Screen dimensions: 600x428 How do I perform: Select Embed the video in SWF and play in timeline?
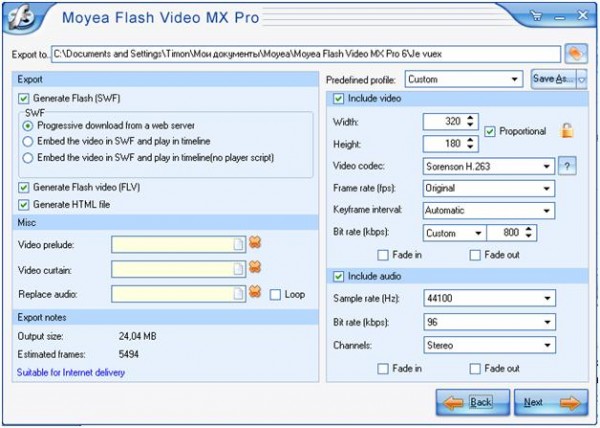point(27,142)
